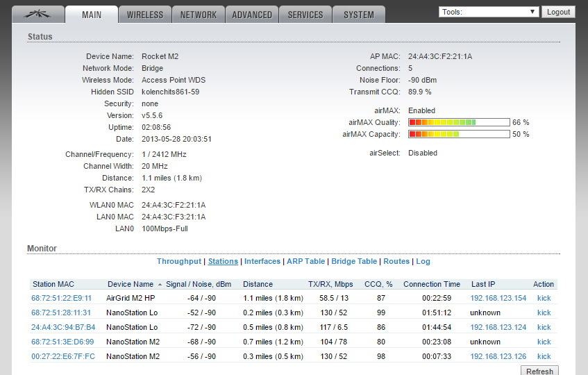Show the Throughput monitor

[x=179, y=261]
